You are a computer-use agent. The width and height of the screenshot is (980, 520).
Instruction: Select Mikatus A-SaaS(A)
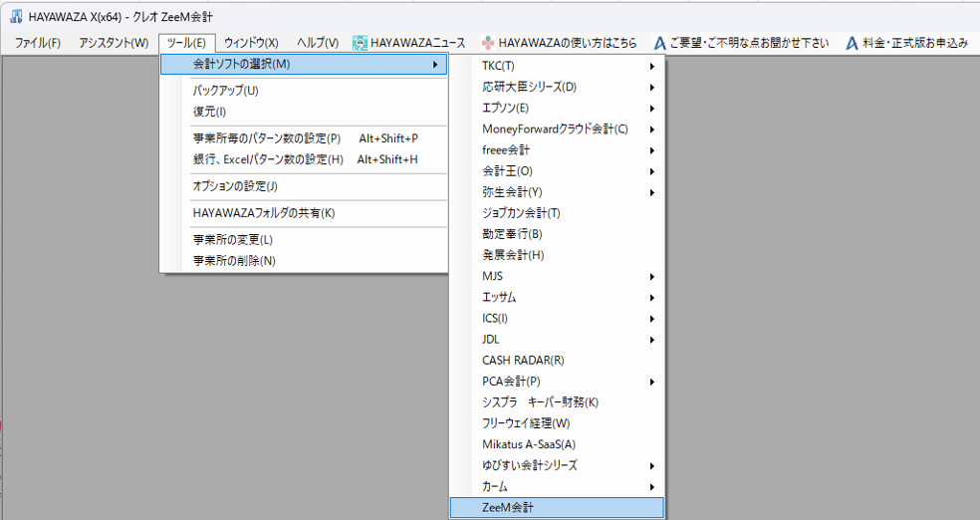pyautogui.click(x=557, y=444)
